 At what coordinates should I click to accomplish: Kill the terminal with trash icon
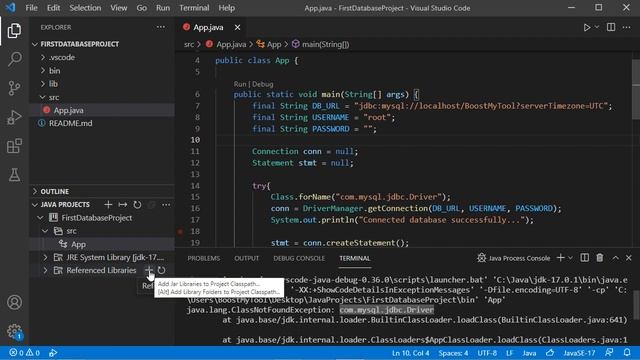pos(600,258)
